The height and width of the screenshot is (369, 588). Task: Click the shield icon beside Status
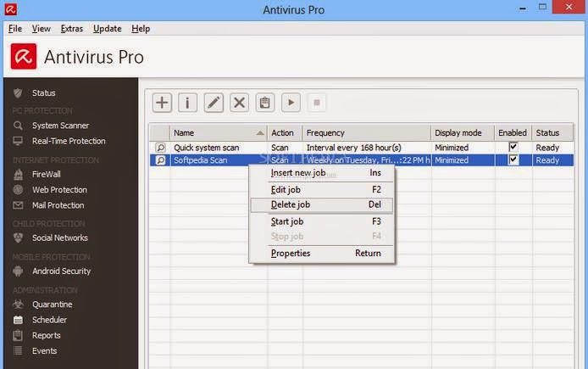click(18, 93)
